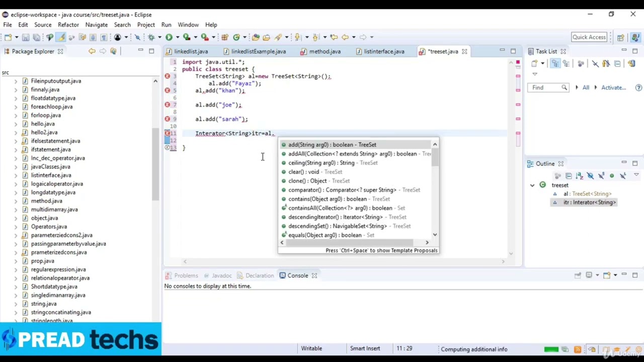Click the error marker on line 3
Screen dimensions: 644x362
tap(167, 76)
